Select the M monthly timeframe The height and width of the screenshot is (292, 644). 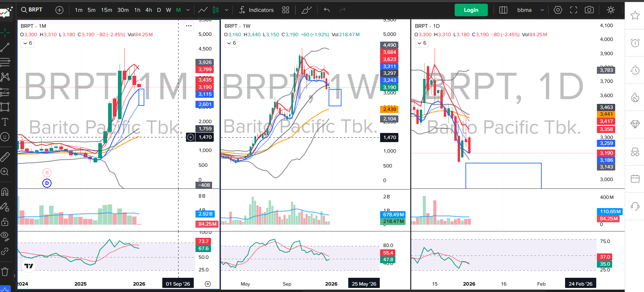179,10
